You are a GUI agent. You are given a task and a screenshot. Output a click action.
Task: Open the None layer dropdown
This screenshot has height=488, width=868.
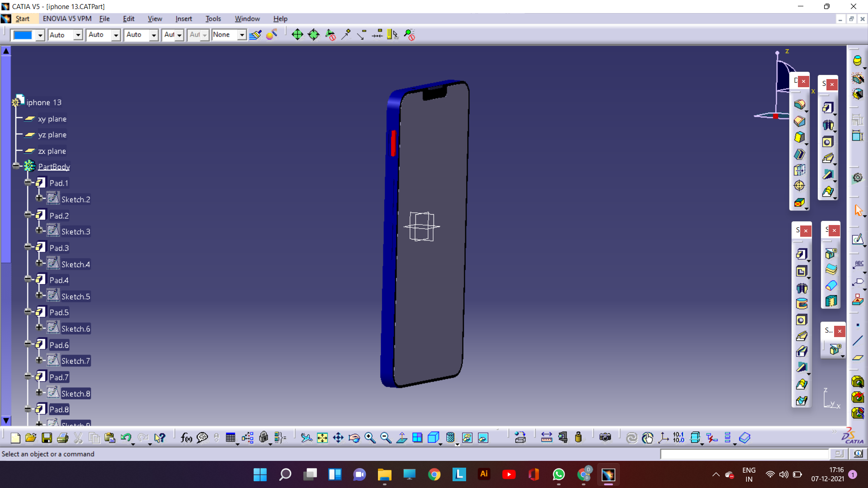pyautogui.click(x=242, y=35)
